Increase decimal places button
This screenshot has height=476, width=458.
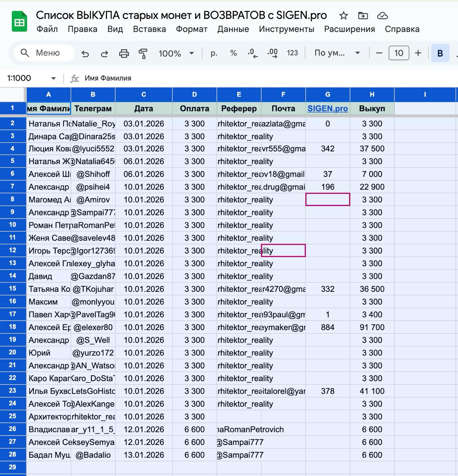tap(272, 53)
